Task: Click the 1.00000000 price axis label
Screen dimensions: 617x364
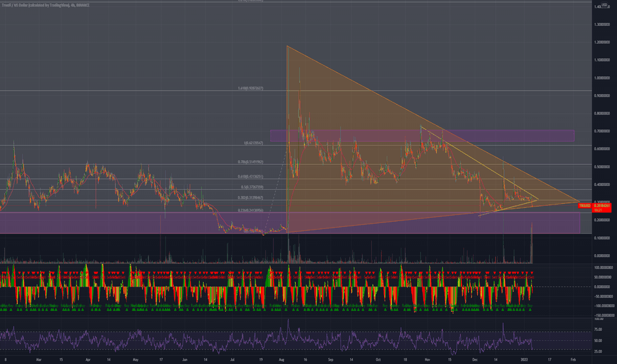Action: tap(602, 78)
